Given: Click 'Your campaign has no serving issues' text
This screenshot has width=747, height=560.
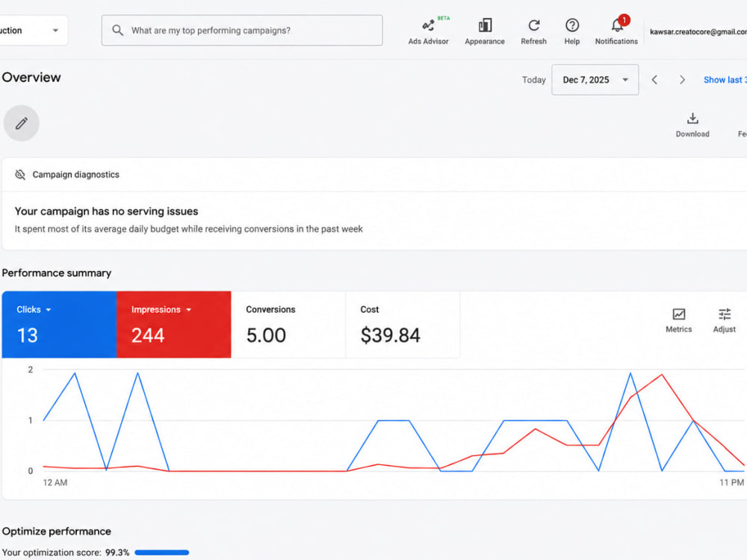Looking at the screenshot, I should tap(106, 211).
